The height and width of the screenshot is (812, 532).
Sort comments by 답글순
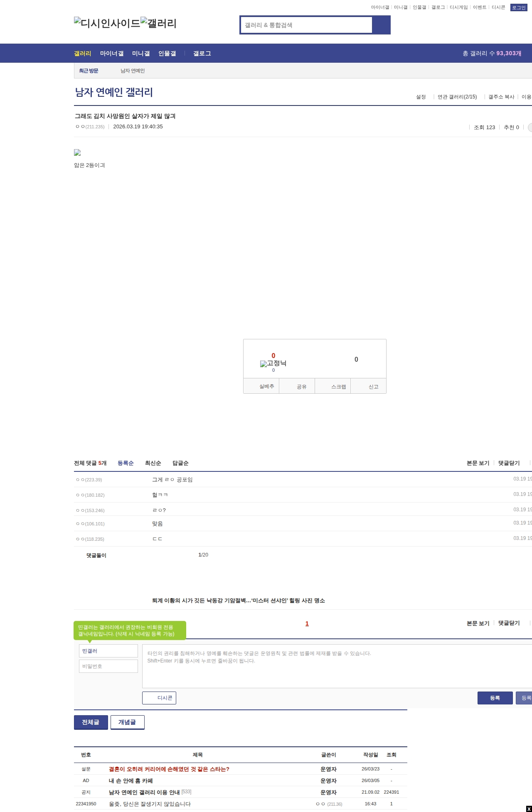180,463
